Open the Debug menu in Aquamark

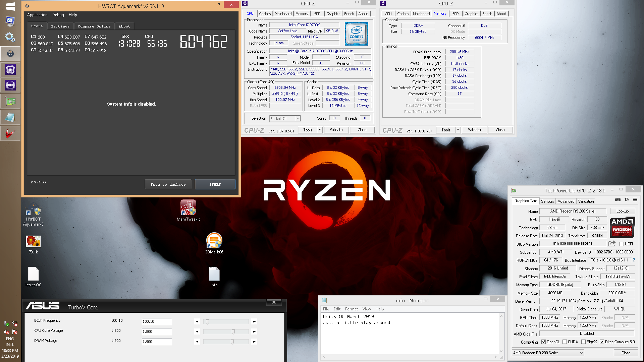[58, 15]
